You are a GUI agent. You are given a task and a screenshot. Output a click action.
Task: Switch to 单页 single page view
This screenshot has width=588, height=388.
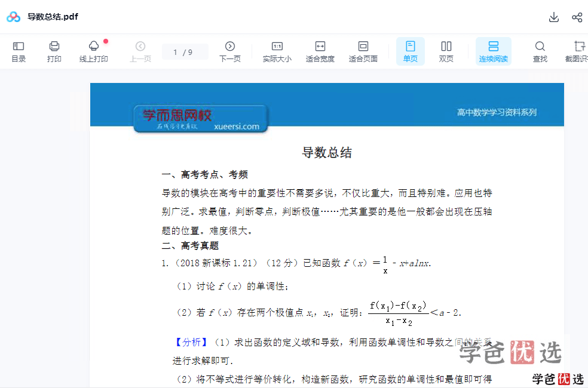click(411, 51)
